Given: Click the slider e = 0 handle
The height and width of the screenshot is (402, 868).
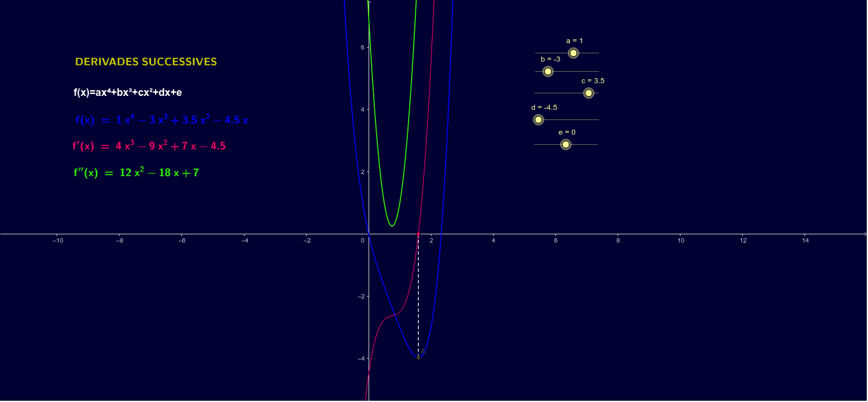Looking at the screenshot, I should [566, 144].
